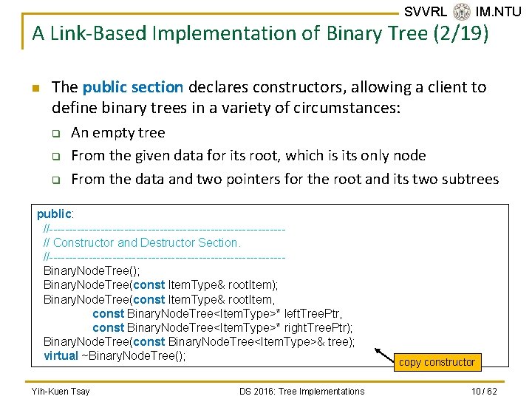Click the line 'BinaryNodeTree(const ItemType& rootItem);'
This screenshot has width=532, height=399.
[160, 284]
